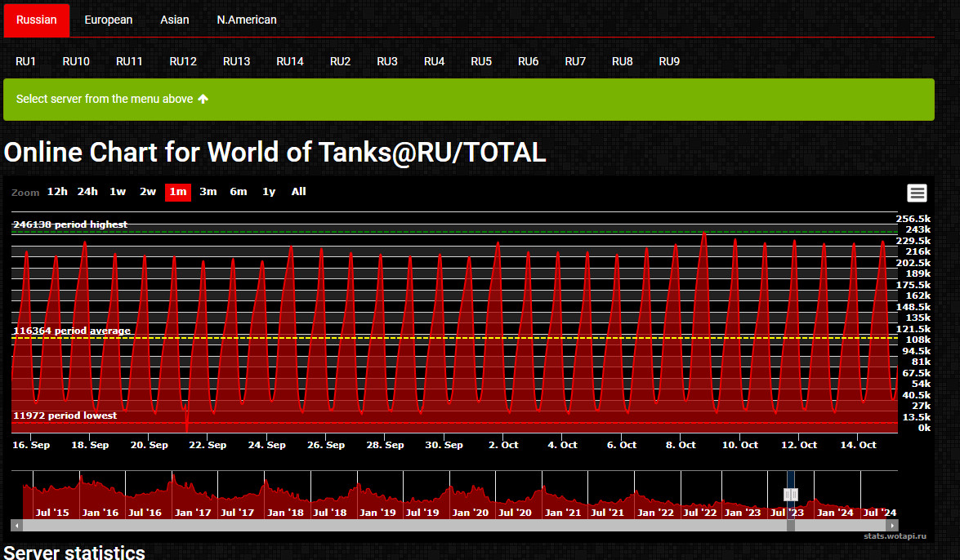Screen dimensions: 960x560
Task: Switch to the European region tab
Action: pos(109,20)
